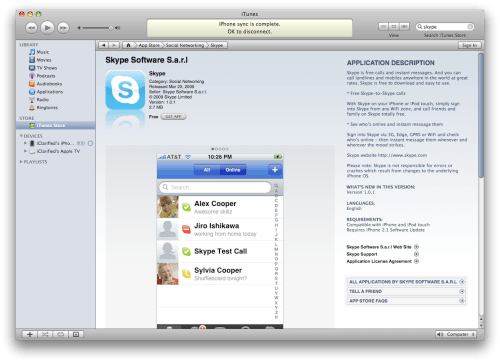Click the play button
Viewport: 500px width, 362px height.
47,28
